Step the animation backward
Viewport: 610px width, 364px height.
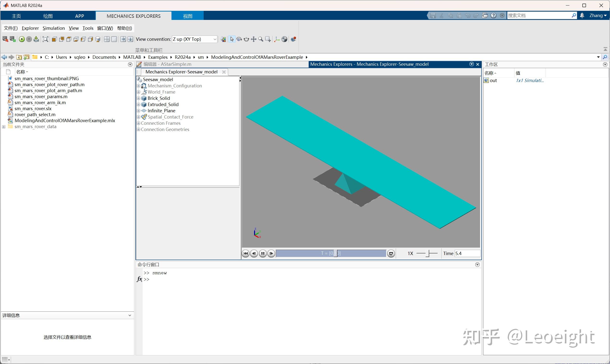point(254,253)
